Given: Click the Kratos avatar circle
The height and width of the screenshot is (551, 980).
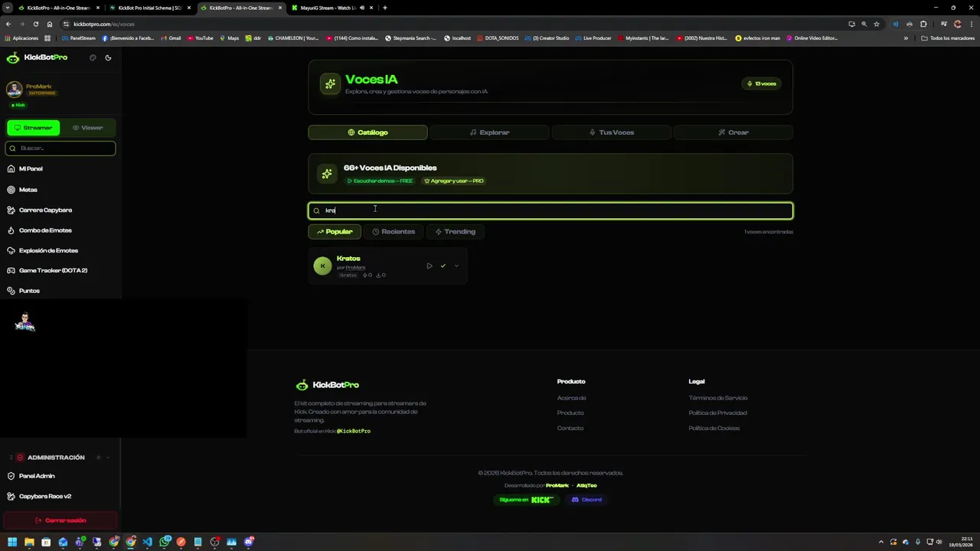Looking at the screenshot, I should pos(322,266).
